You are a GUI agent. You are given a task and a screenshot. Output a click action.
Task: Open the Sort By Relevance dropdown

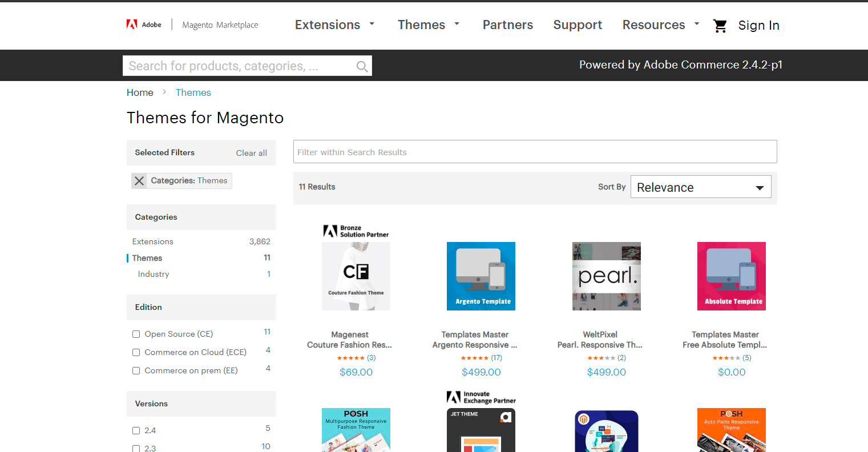[700, 187]
